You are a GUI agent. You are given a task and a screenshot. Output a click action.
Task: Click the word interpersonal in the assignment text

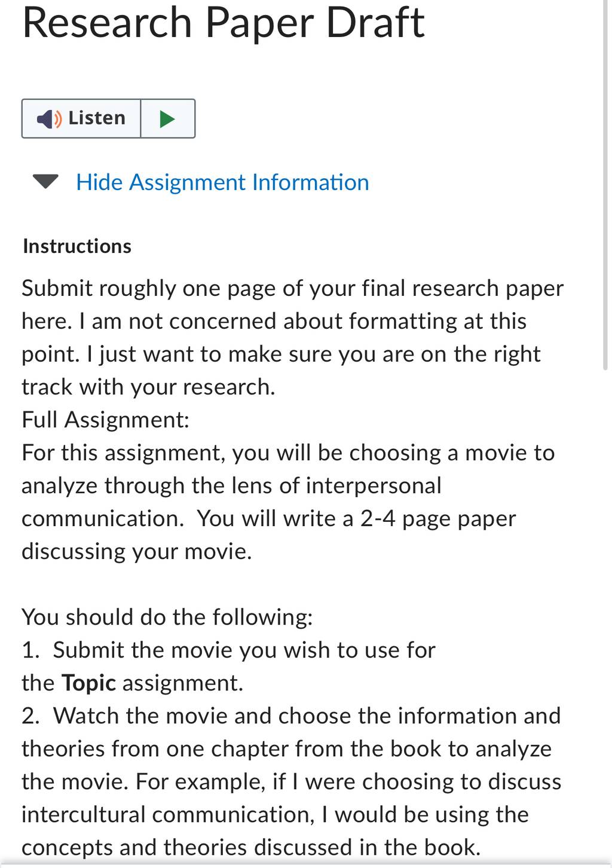[374, 485]
